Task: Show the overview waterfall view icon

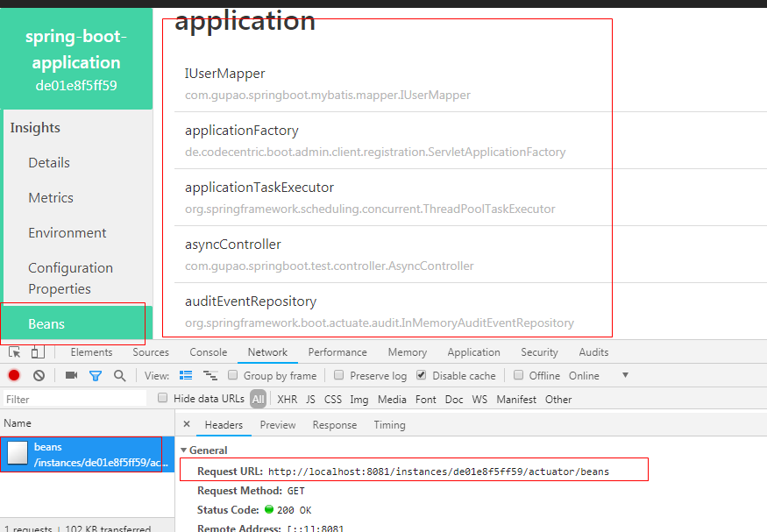Action: [x=210, y=375]
